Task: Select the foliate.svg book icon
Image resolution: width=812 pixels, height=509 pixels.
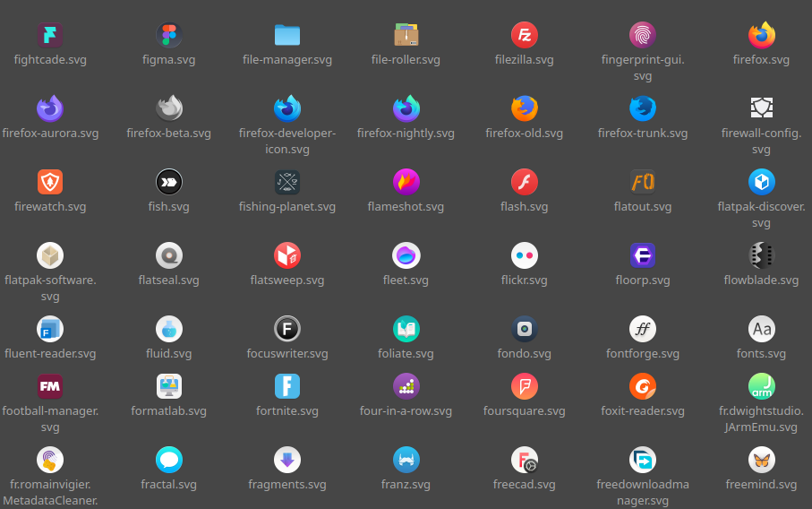Action: click(x=406, y=329)
